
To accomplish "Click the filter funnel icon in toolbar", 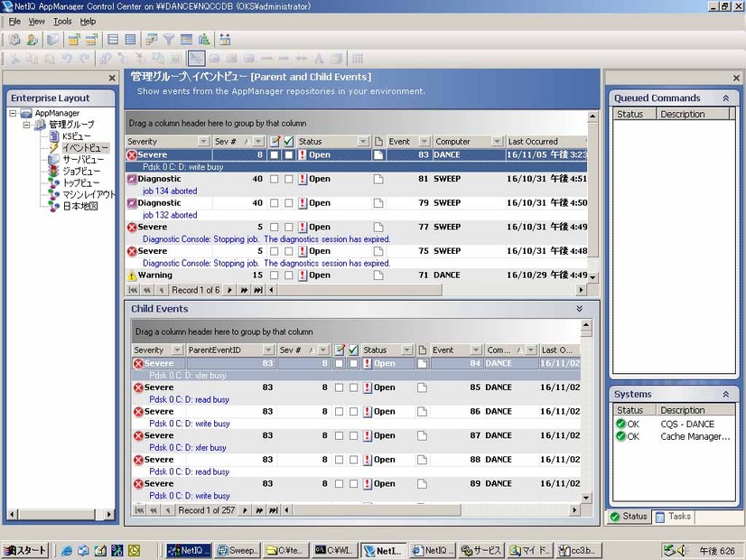I will 168,40.
